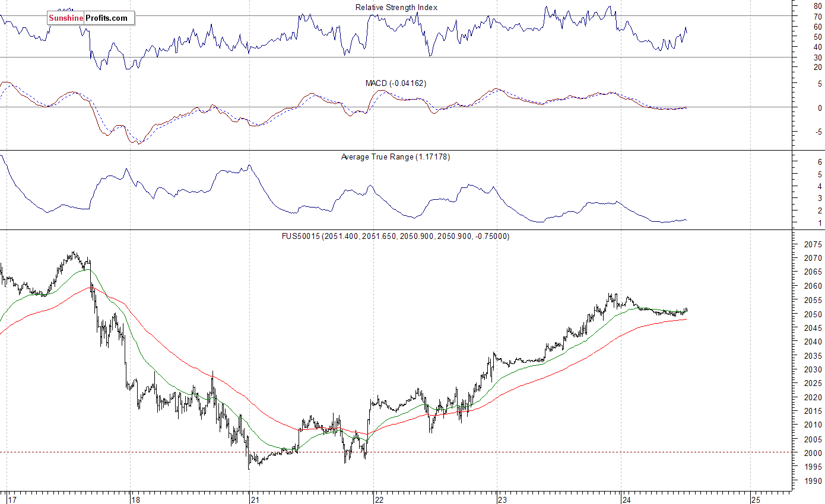Image resolution: width=825 pixels, height=504 pixels.
Task: Click the SunshineProfits.com logo
Action: click(x=91, y=18)
